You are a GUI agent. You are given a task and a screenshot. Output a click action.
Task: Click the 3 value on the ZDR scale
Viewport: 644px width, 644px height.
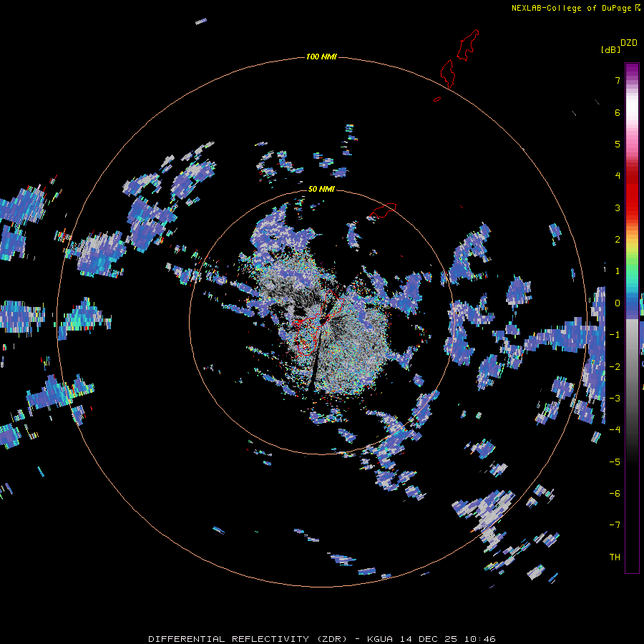click(618, 208)
